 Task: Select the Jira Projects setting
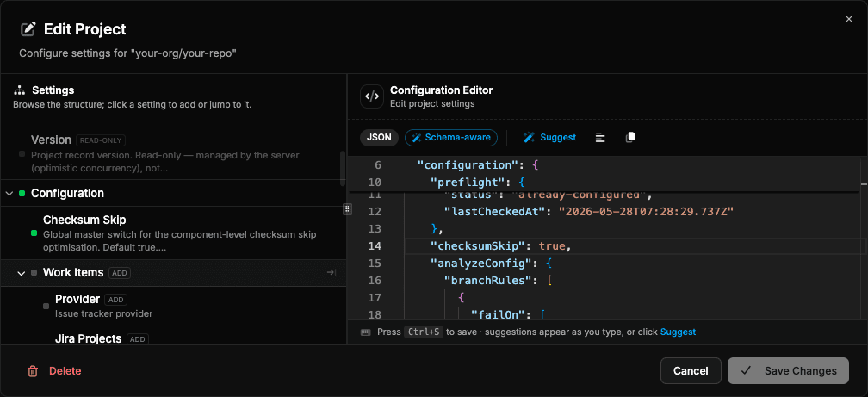173,336
